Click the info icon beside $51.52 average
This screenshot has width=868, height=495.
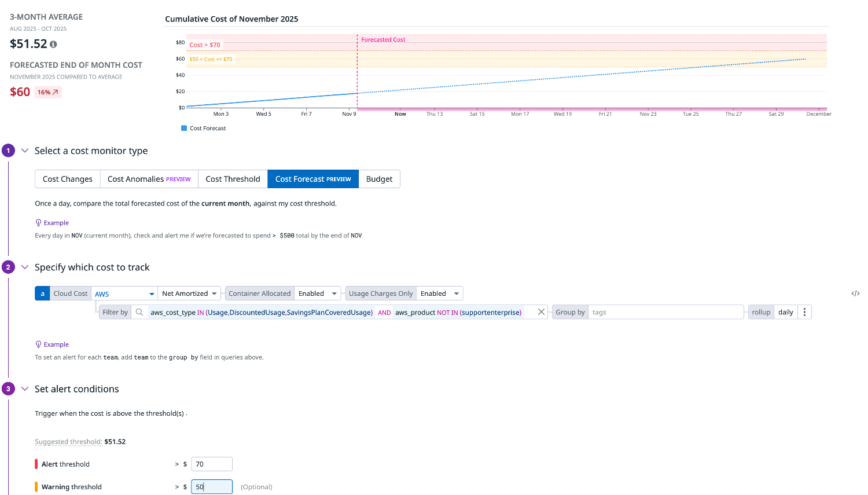(53, 45)
